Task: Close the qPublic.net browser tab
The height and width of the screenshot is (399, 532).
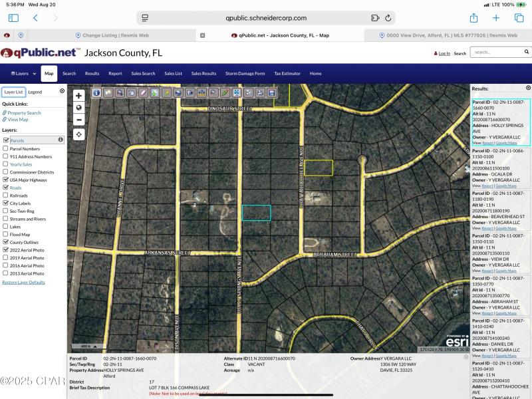Action: [x=203, y=35]
